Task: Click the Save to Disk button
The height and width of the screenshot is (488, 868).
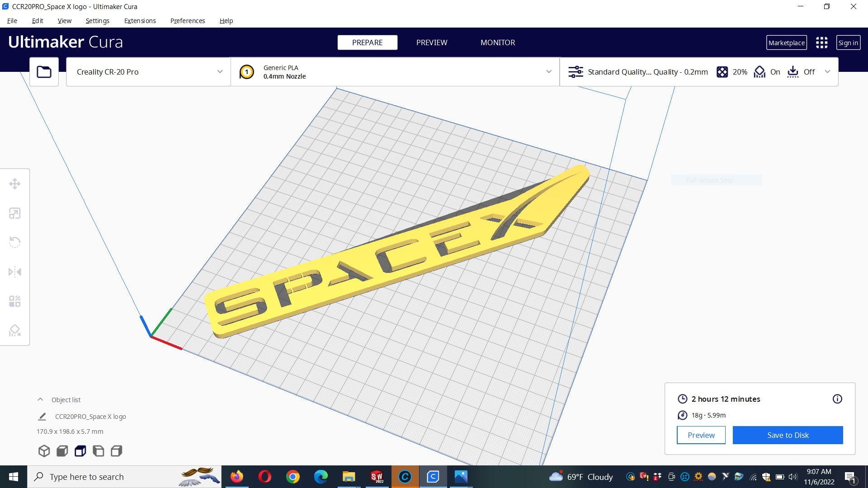Action: pos(788,435)
